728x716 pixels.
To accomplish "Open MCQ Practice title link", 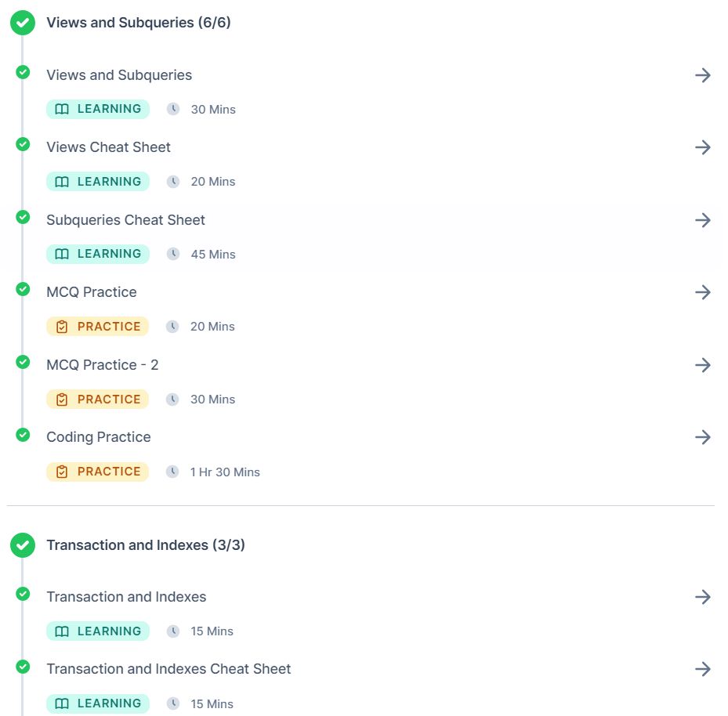I will [x=92, y=292].
